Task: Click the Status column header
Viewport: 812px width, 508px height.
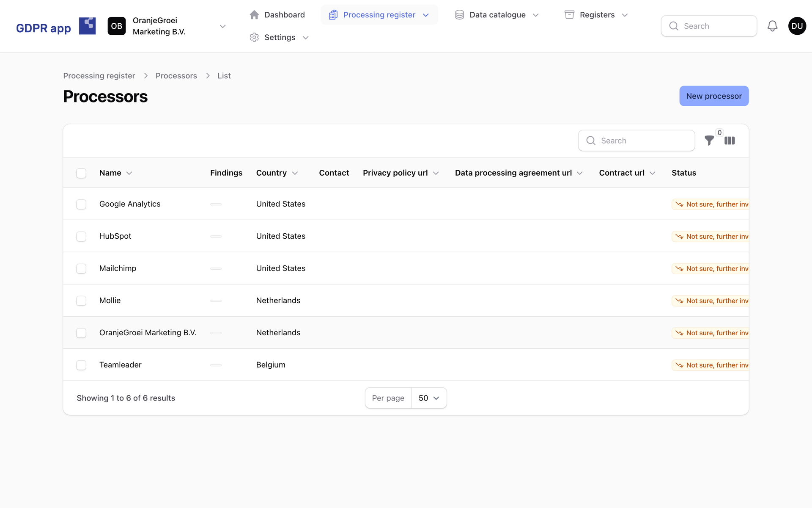Action: (684, 173)
